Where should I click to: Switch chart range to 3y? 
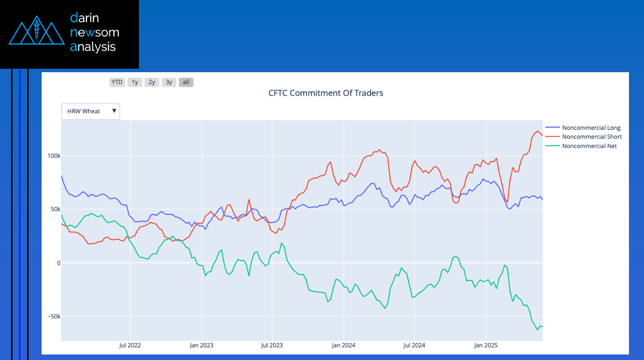[x=169, y=82]
